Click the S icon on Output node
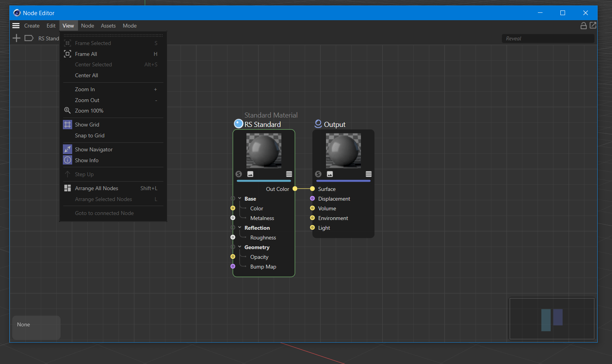 [x=318, y=174]
